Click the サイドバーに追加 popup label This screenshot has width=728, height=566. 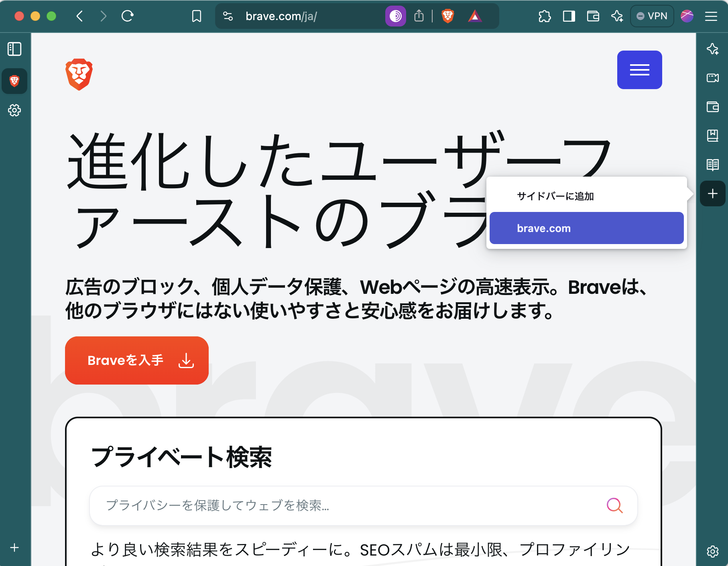[x=555, y=196]
